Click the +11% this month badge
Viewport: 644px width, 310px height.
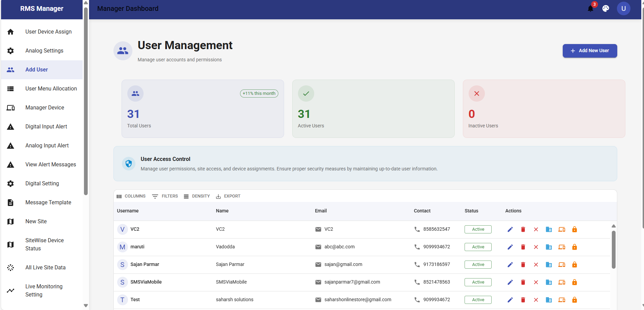[259, 94]
